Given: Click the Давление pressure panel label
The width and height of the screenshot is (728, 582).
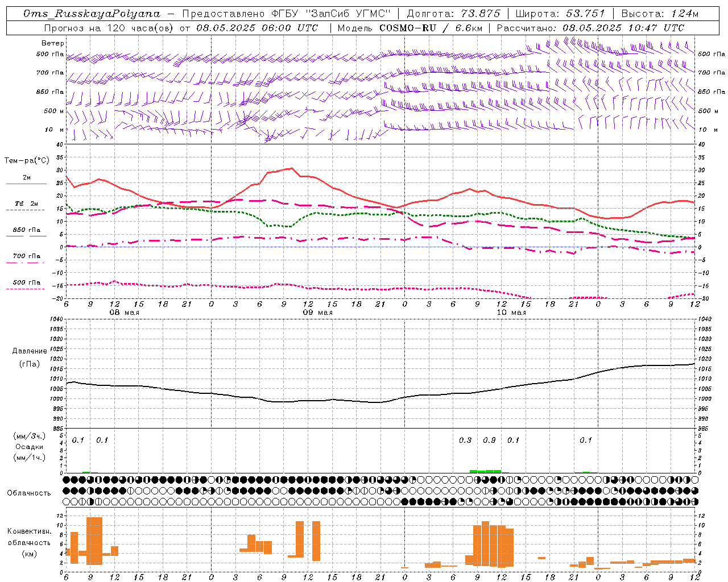Looking at the screenshot, I should click(30, 351).
